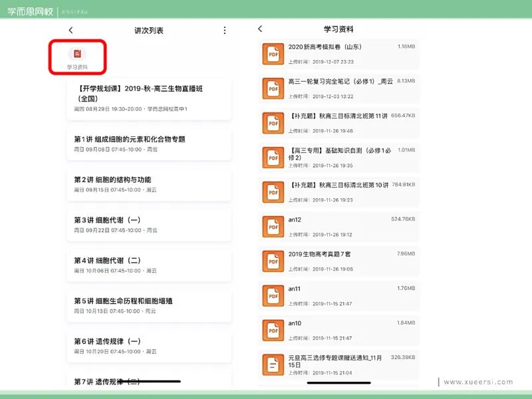
Task: Select file name 2019生物高考真题7套
Action: (319, 254)
